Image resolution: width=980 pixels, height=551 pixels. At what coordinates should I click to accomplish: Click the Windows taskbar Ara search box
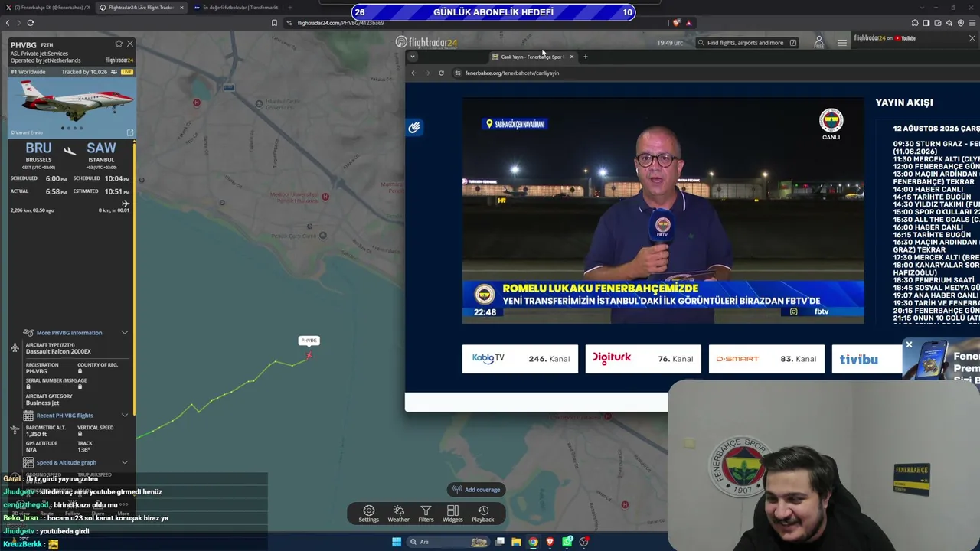pyautogui.click(x=449, y=542)
